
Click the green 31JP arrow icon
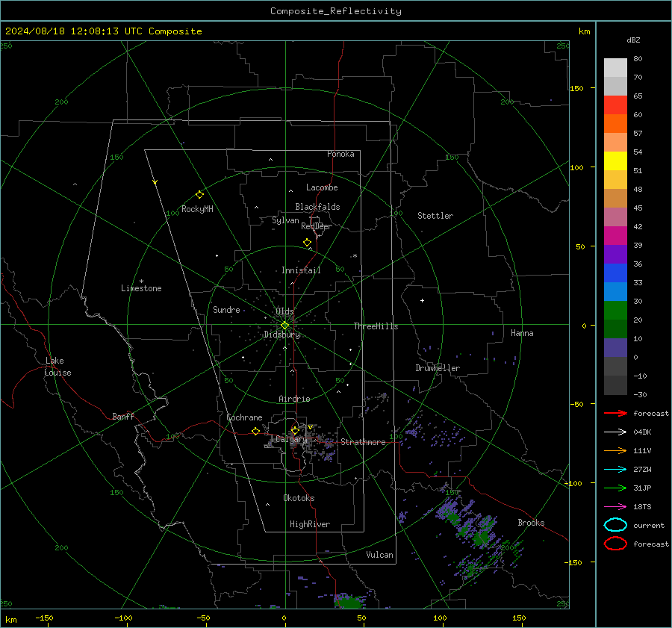[x=615, y=488]
